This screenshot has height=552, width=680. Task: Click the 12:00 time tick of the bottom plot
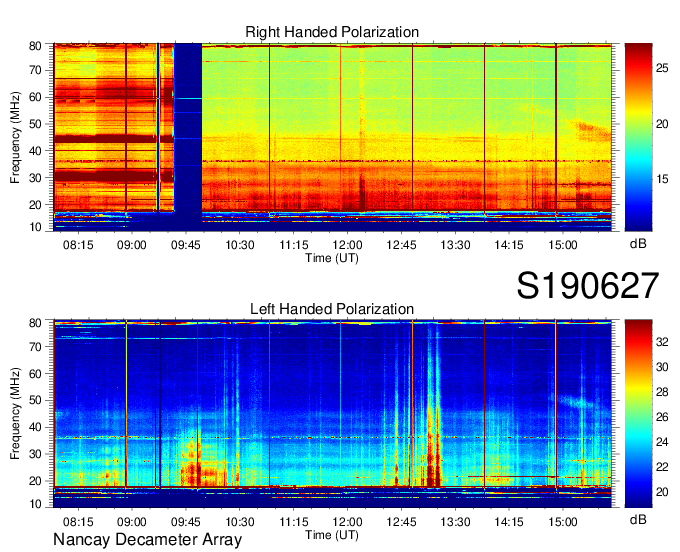tap(347, 522)
